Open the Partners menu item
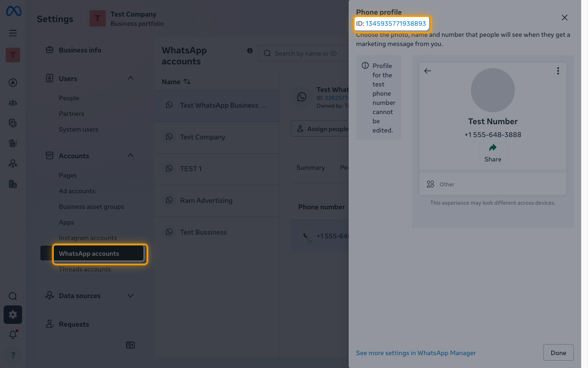Screen dimensions: 588x368 coord(71,114)
